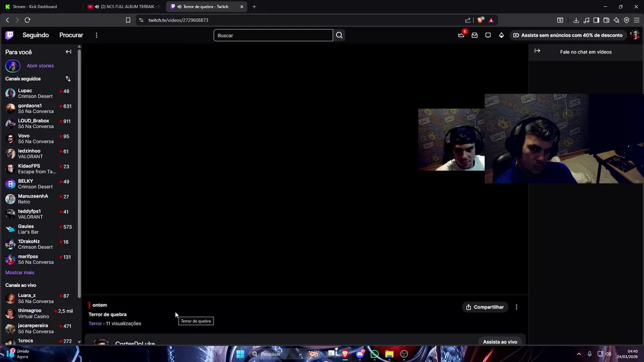The width and height of the screenshot is (644, 362).
Task: Switch to the Stream - Kick Dashboard tab
Action: tap(41, 7)
